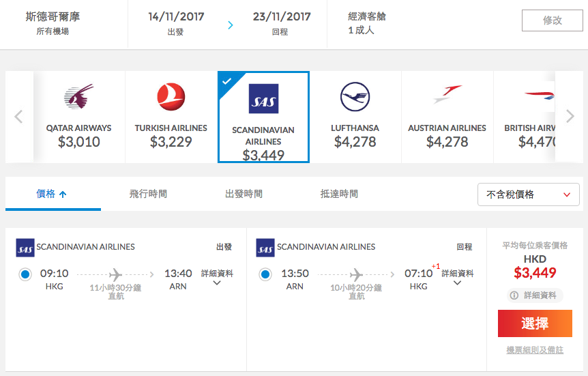Sort results by 出發時間 tab
The height and width of the screenshot is (376, 588).
244,194
